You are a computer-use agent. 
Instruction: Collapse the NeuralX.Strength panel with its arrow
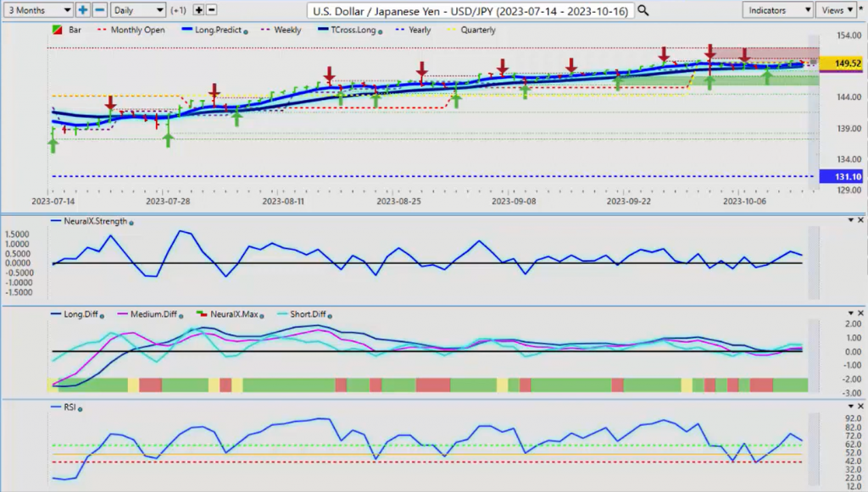(851, 220)
